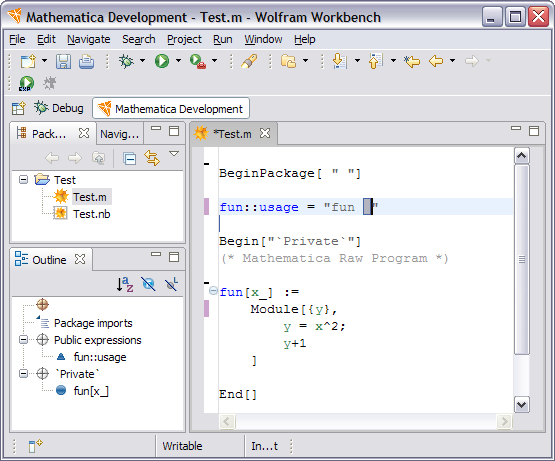Click the Open Perspective icon beside Debug
Image resolution: width=555 pixels, height=461 pixels.
(18, 108)
